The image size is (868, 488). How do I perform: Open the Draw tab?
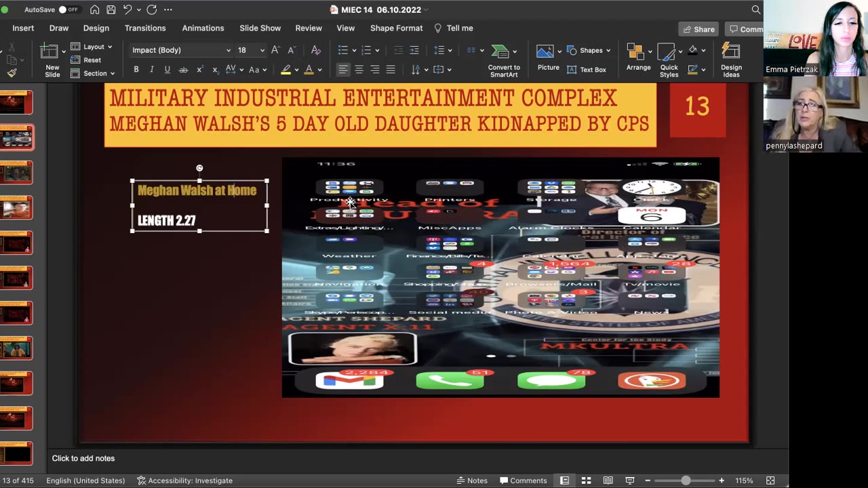pos(59,28)
